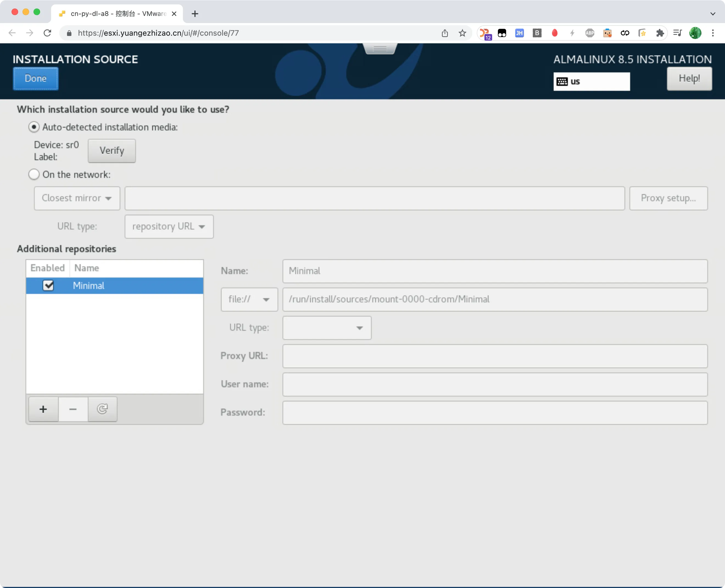Screen dimensions: 725x588
Task: Click the User name field
Action: pos(495,384)
